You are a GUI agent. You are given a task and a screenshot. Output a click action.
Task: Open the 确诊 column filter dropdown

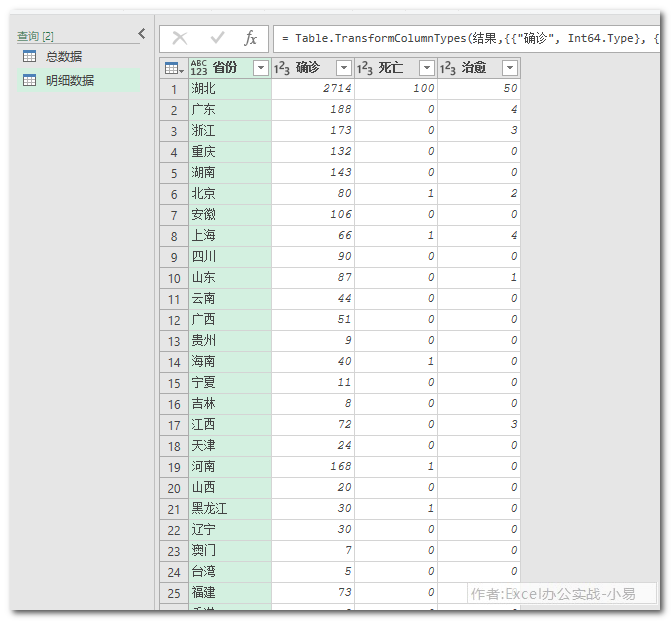pos(344,68)
